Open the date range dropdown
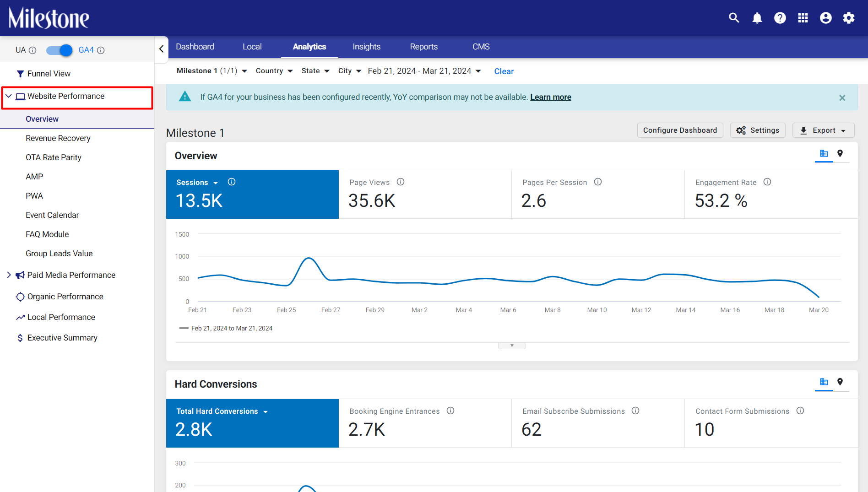The image size is (868, 492). (x=424, y=71)
